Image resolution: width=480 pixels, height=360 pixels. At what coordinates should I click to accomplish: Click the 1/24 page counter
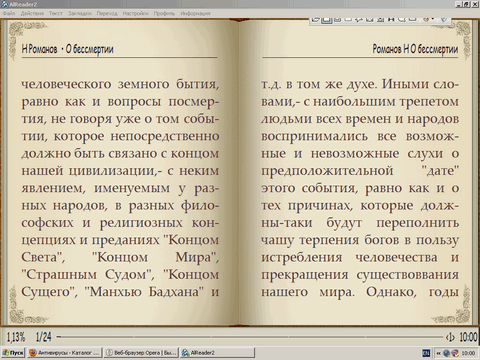(x=44, y=337)
